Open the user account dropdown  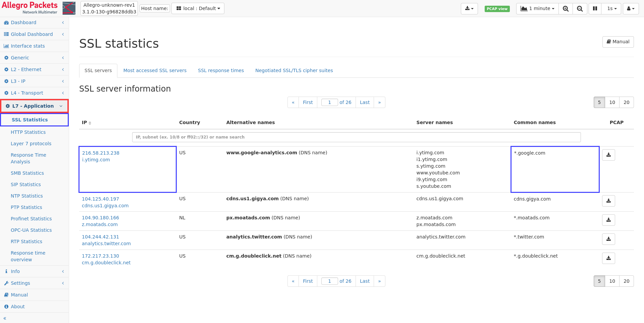click(x=631, y=9)
